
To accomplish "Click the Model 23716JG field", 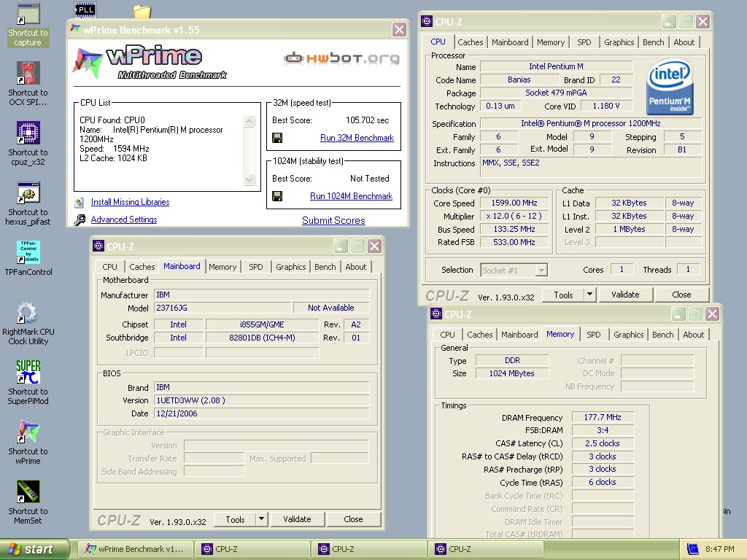I will click(222, 308).
